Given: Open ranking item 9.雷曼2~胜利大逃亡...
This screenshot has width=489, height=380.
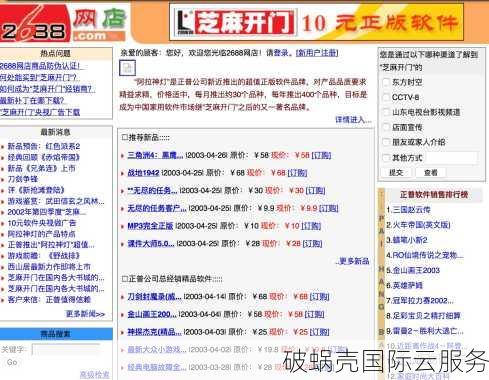Looking at the screenshot, I should (425, 331).
